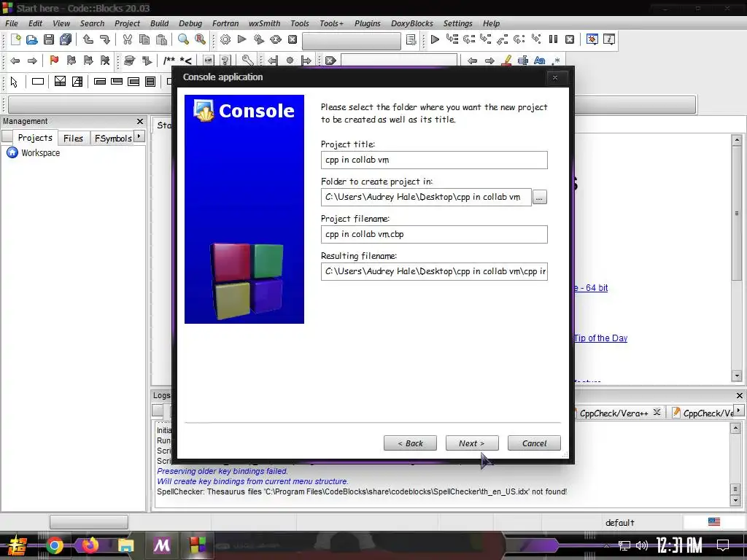Click the Management tabs right arrow
This screenshot has height=560, width=747.
coord(139,136)
